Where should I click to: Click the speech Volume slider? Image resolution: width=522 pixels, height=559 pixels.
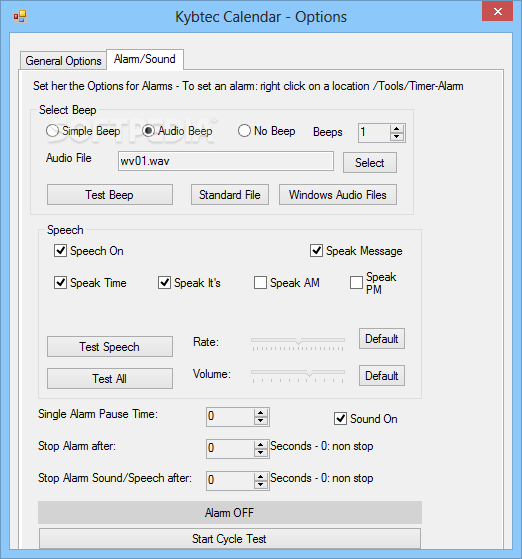click(x=298, y=375)
